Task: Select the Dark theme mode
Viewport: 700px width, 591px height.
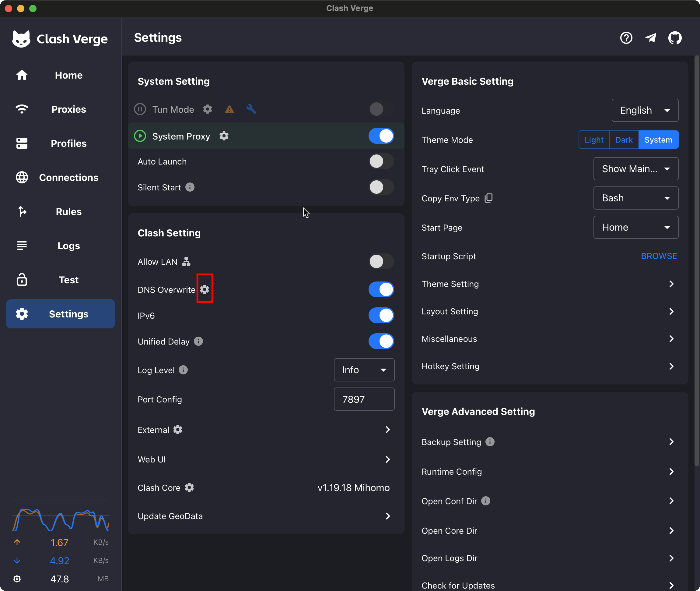Action: 624,140
